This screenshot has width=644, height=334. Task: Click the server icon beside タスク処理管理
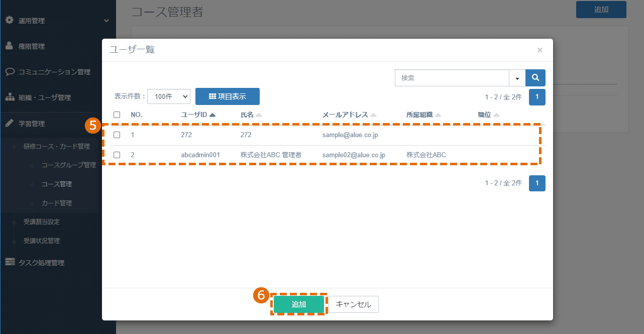pyautogui.click(x=10, y=262)
